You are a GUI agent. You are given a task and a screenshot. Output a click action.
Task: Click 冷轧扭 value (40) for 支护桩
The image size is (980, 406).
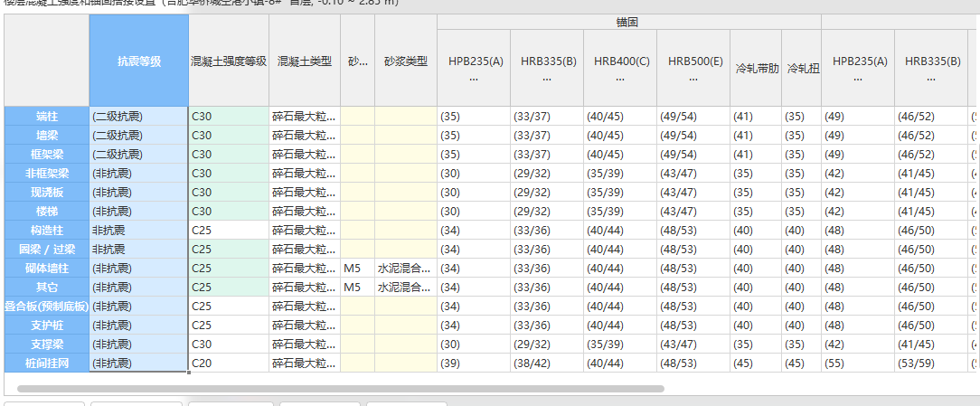[x=801, y=326]
